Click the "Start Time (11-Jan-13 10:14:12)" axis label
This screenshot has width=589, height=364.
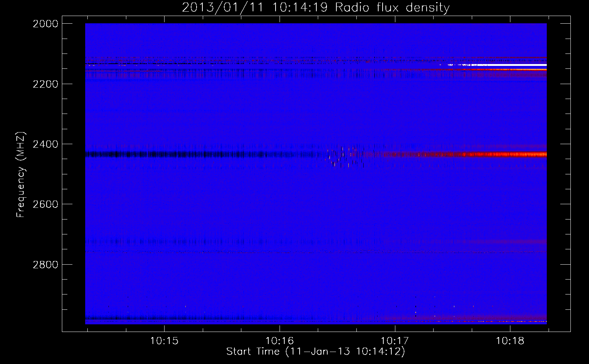tap(316, 352)
